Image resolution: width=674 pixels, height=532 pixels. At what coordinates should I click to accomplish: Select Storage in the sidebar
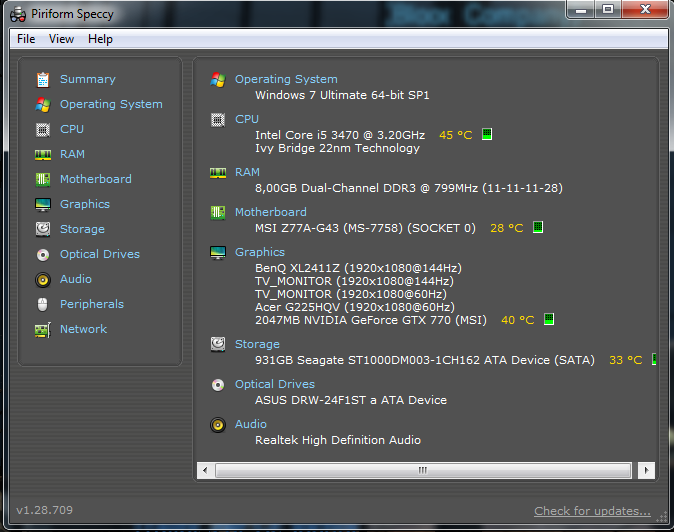click(82, 229)
